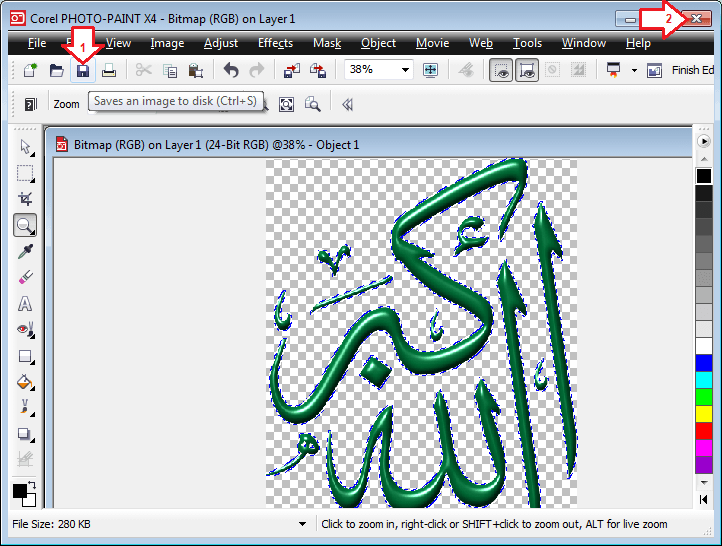Click the Save image to disk icon

pos(82,70)
